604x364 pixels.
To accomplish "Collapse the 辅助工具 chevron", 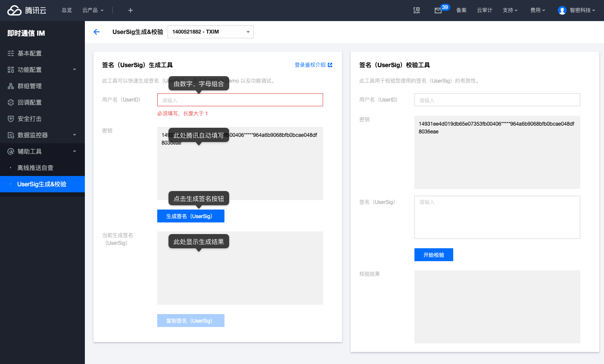I will (x=75, y=151).
